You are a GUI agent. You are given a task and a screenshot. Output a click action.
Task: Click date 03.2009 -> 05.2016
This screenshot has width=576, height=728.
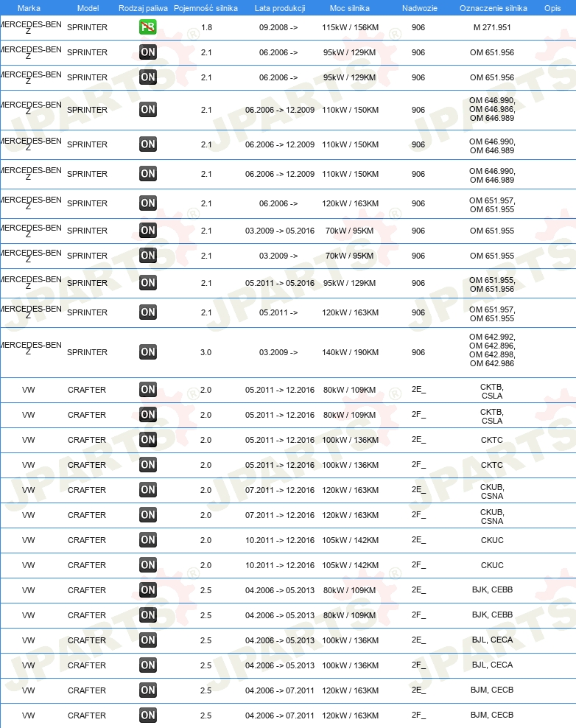(x=280, y=231)
